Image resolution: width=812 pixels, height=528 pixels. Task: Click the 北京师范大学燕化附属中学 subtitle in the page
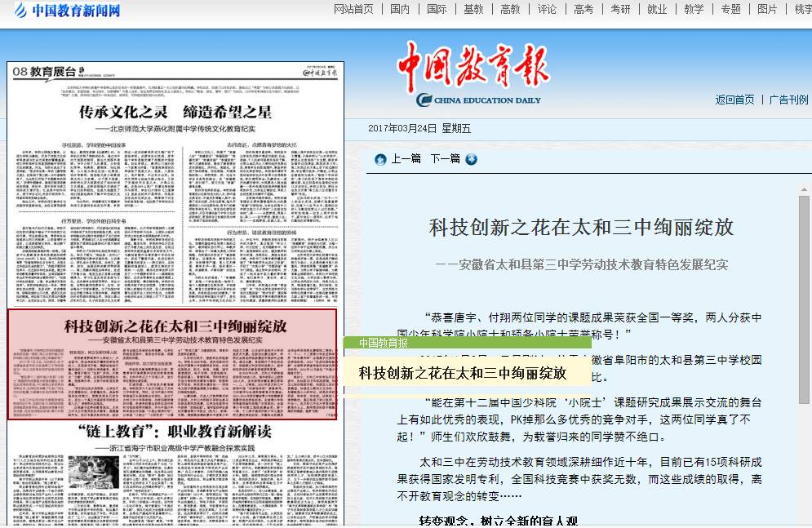[175, 129]
